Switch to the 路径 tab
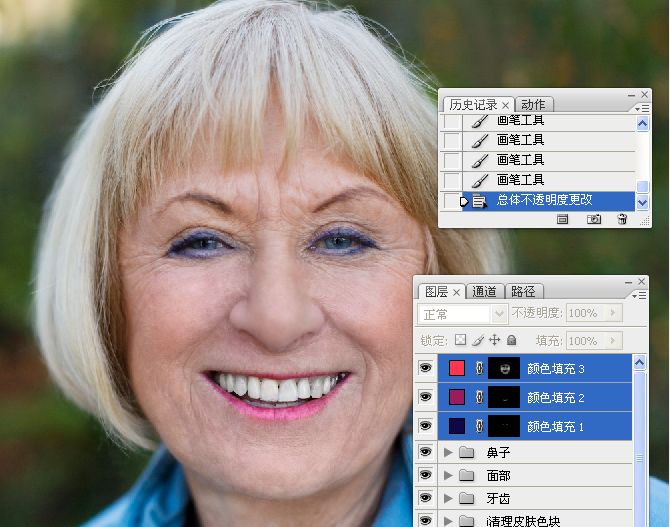 [523, 292]
